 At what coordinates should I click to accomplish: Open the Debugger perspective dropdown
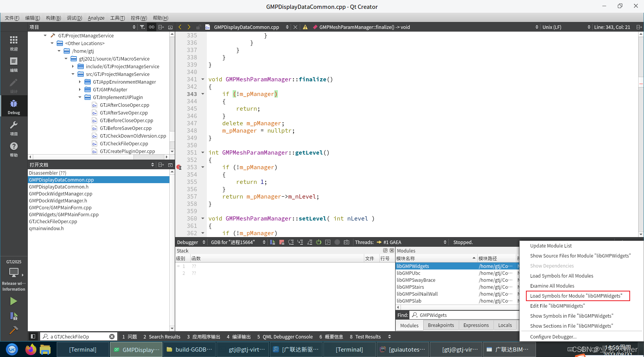[191, 242]
